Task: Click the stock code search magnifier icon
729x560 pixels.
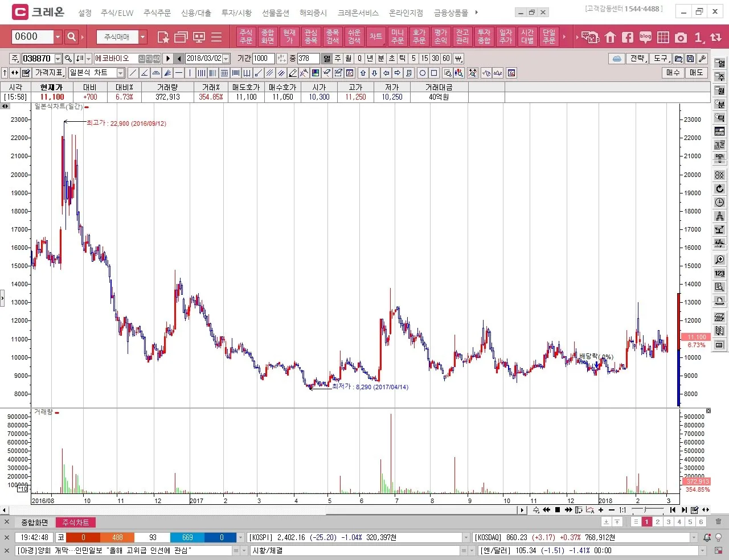Action: (68, 59)
